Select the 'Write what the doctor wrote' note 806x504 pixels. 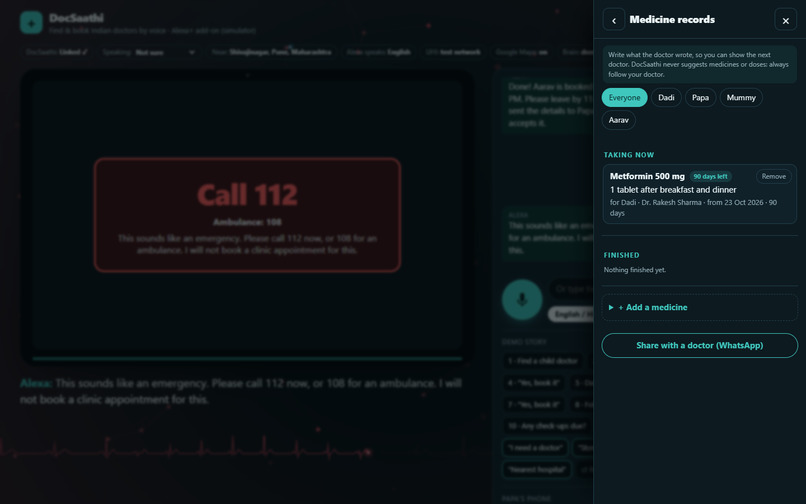[700, 64]
